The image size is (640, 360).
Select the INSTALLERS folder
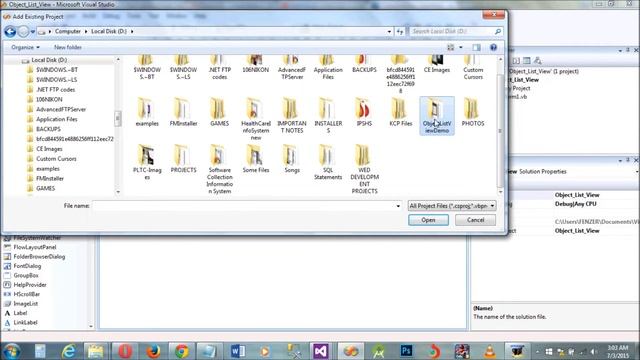coord(328,116)
